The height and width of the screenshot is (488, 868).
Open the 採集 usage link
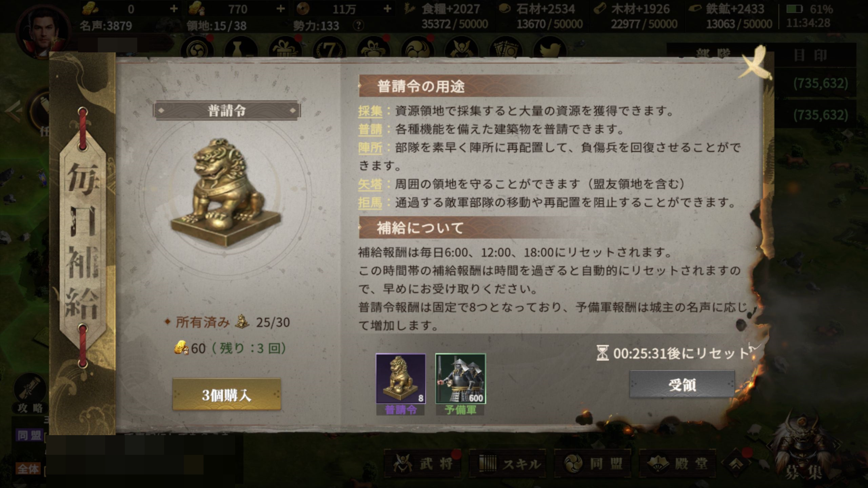370,111
